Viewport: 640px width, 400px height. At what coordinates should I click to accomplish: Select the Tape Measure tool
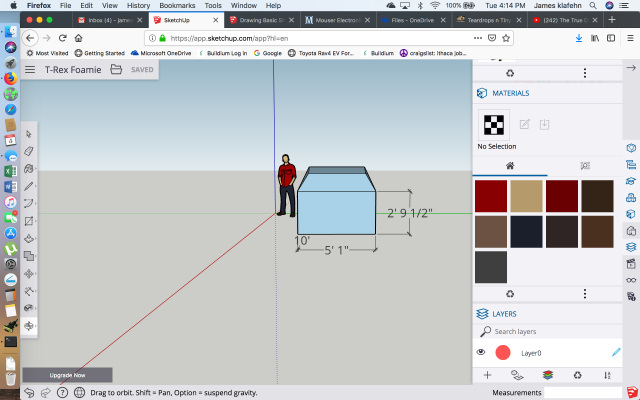click(29, 291)
